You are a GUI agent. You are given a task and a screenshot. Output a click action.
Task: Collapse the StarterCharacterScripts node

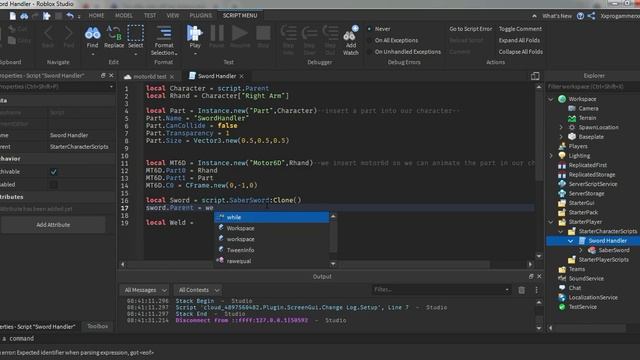pos(561,231)
